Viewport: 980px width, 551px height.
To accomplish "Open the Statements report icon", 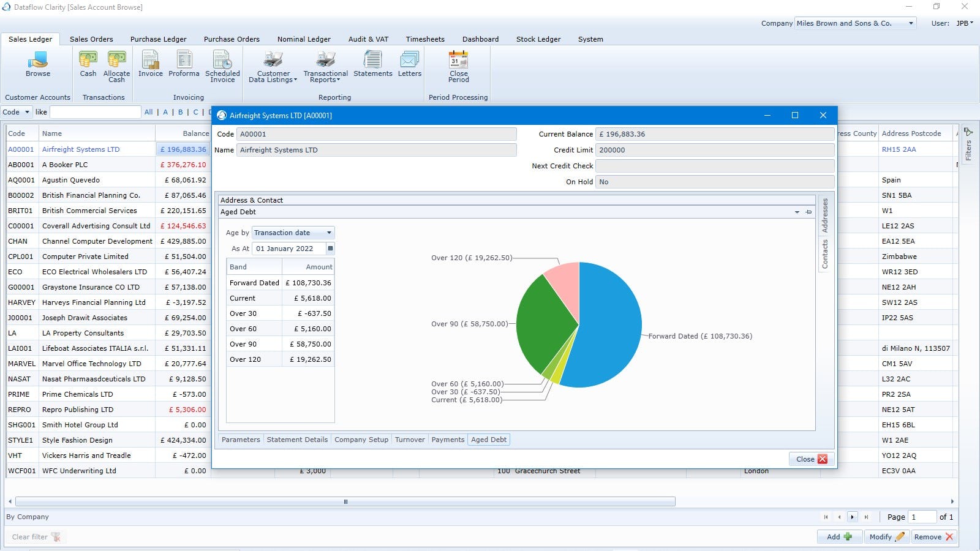I will click(372, 64).
